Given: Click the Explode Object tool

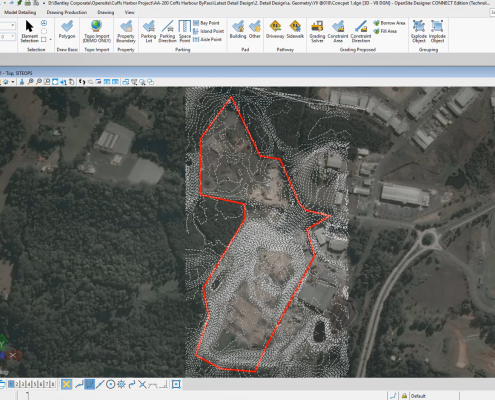Looking at the screenshot, I should click(x=419, y=31).
